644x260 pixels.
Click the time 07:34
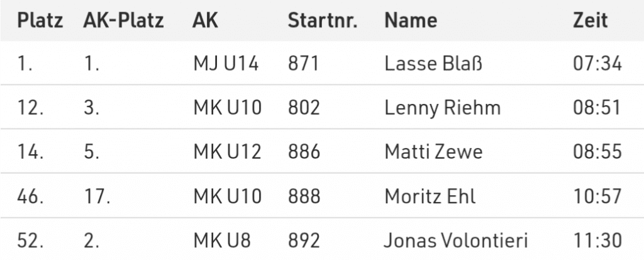coord(597,64)
